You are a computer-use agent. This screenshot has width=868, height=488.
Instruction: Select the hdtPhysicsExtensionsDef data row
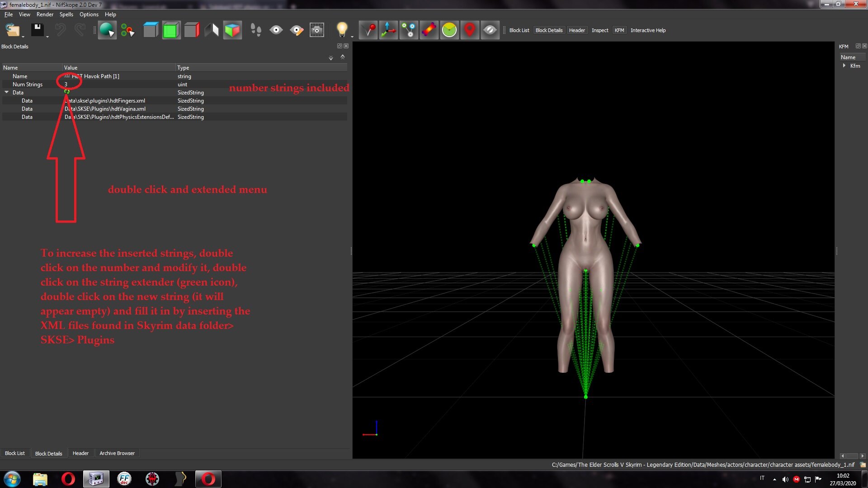coord(175,117)
